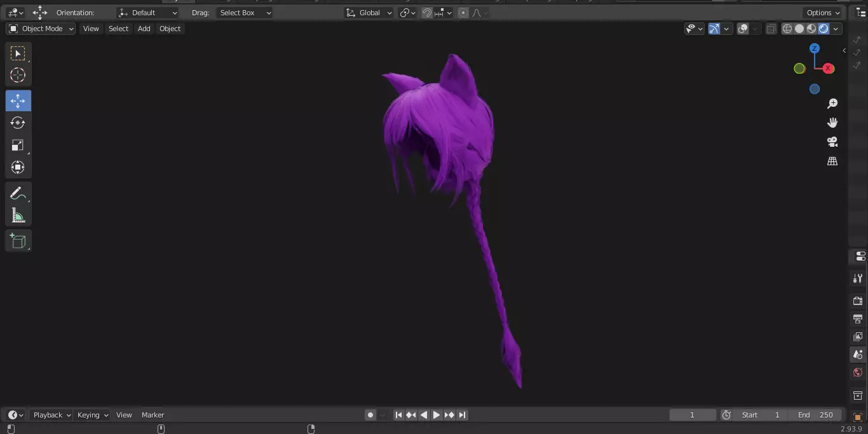Viewport: 868px width, 434px height.
Task: Activate the Transform tool
Action: point(18,167)
